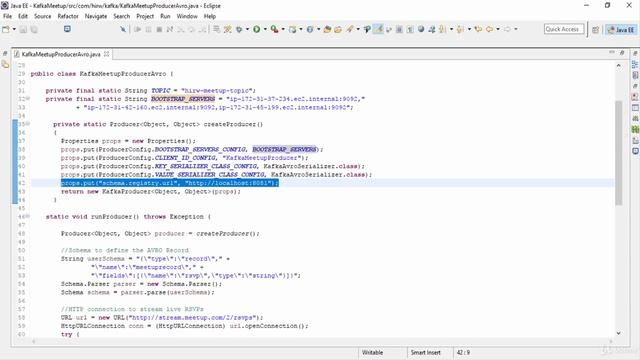640x360 pixels.
Task: Click the Writable status bar entry
Action: pos(373,352)
